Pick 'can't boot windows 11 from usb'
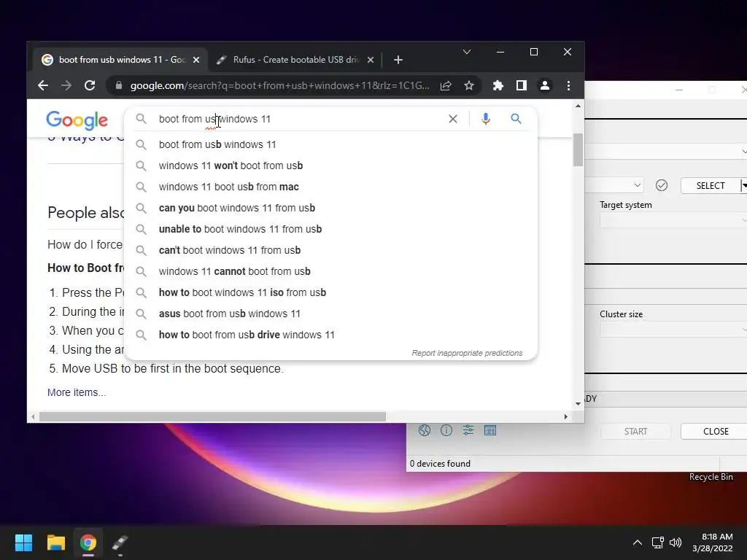The height and width of the screenshot is (560, 747). pyautogui.click(x=330, y=250)
